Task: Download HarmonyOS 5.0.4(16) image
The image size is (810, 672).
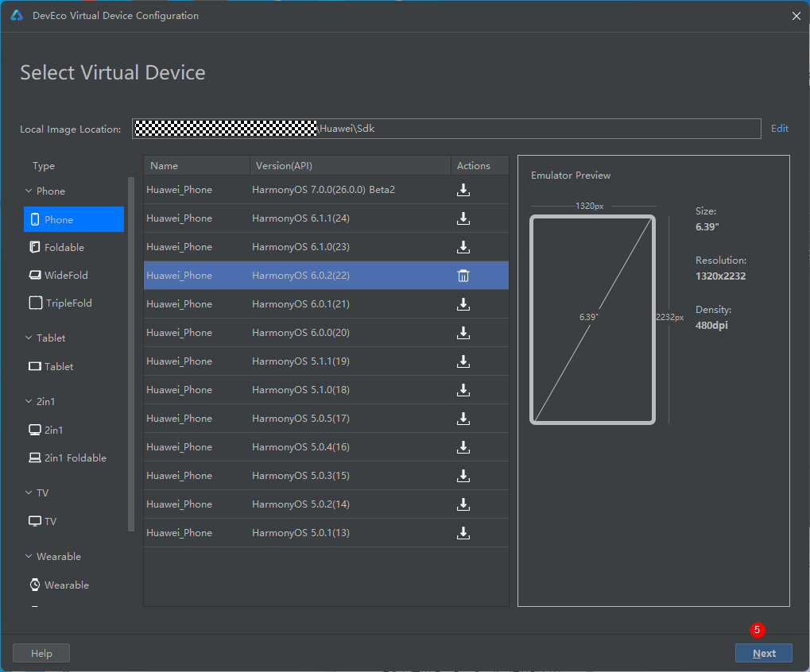Action: click(463, 447)
